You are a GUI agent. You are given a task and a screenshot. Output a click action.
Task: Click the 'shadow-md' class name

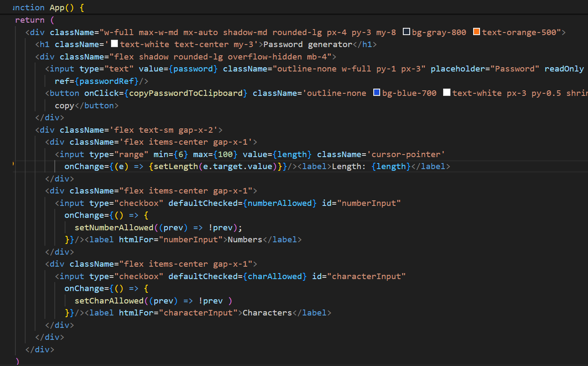(245, 32)
